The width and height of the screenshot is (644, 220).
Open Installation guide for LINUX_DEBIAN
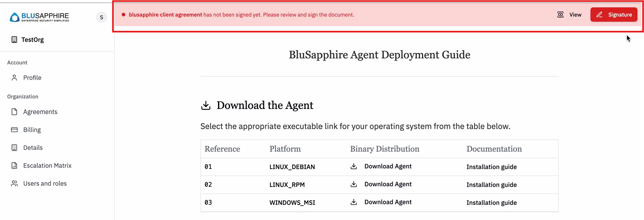[491, 166]
